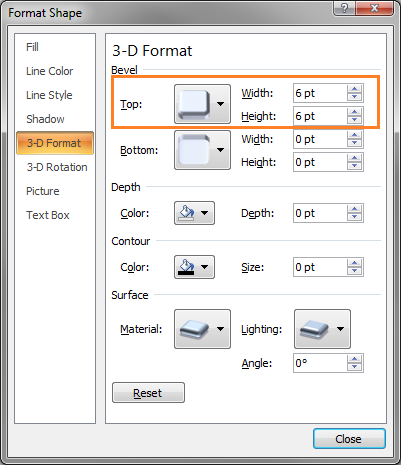Switch to the Shadow category
The width and height of the screenshot is (401, 465).
click(45, 119)
